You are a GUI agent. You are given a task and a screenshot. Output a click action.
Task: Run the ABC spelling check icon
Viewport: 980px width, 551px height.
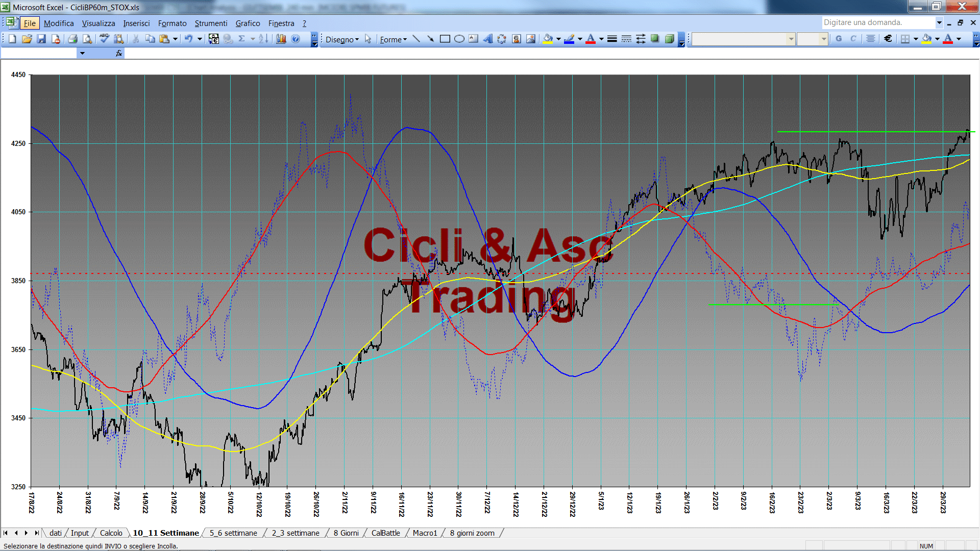(104, 39)
